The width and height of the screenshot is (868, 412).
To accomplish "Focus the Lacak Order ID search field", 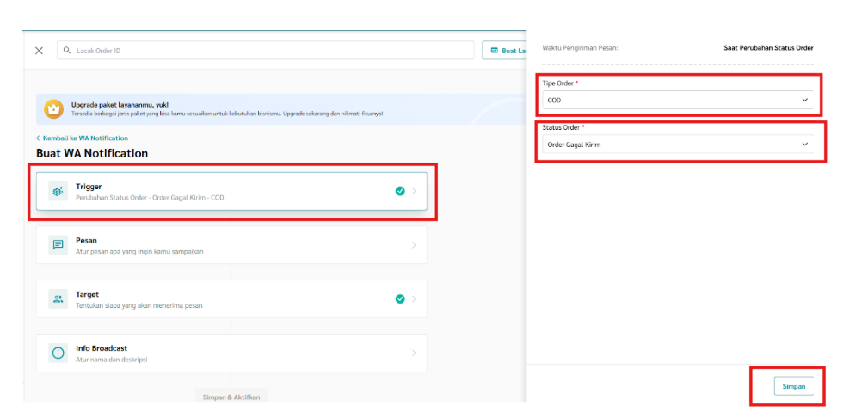I will point(267,51).
